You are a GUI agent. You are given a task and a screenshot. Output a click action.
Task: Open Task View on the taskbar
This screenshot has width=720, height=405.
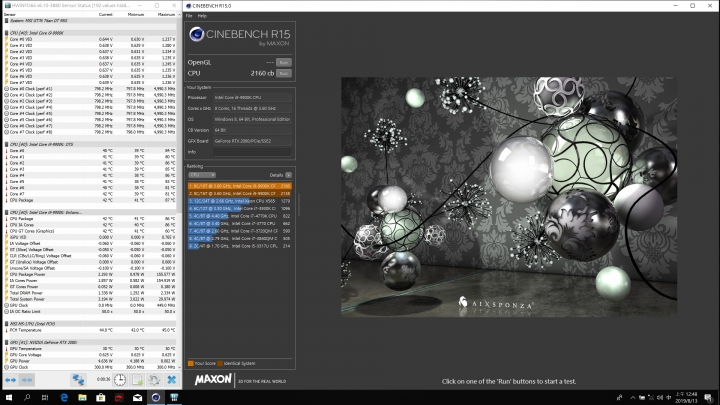(45, 397)
